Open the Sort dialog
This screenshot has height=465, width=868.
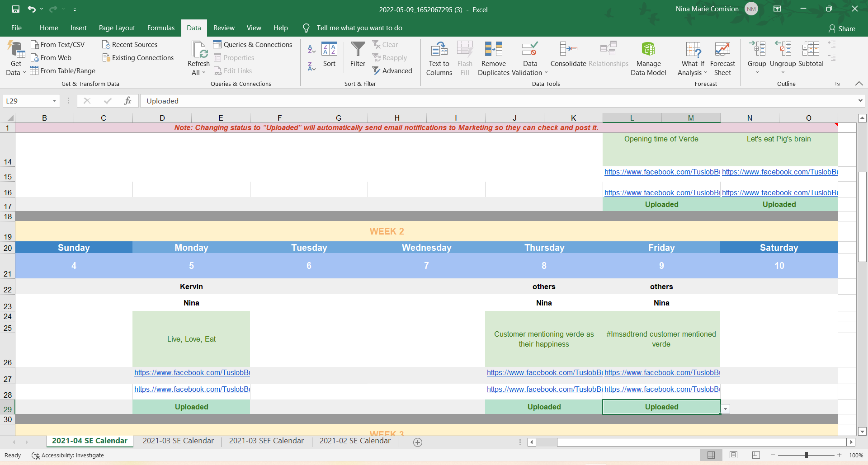click(329, 54)
